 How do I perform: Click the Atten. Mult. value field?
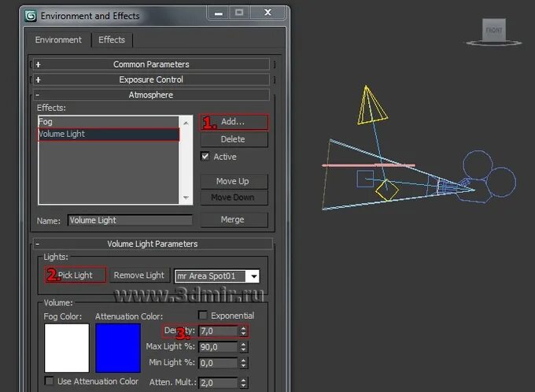(218, 383)
